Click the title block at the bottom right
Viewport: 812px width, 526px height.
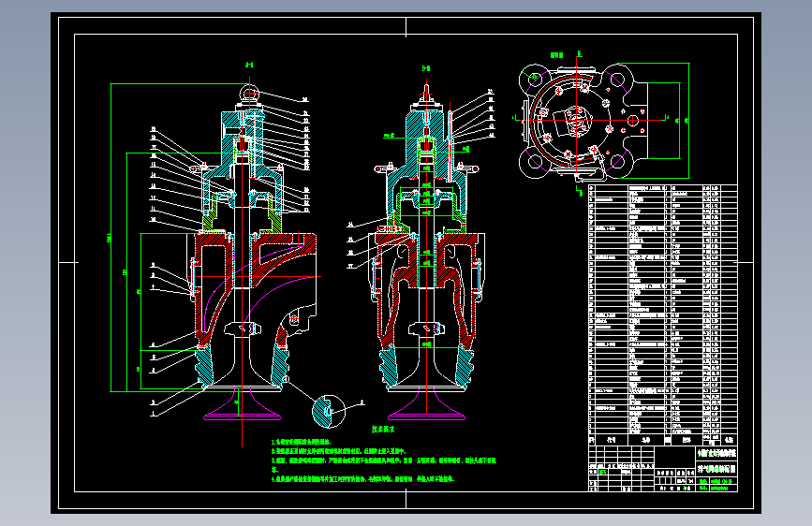pyautogui.click(x=663, y=469)
